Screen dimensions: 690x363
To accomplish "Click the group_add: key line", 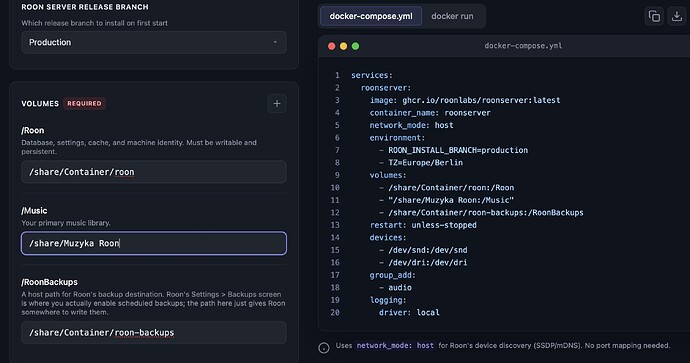I will 393,275.
